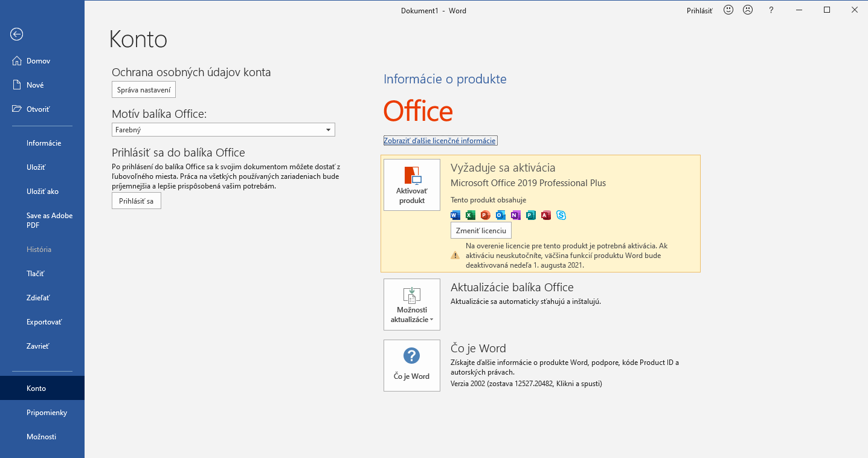Select Zdieľať in the sidebar
This screenshot has height=458, width=868.
pyautogui.click(x=42, y=298)
